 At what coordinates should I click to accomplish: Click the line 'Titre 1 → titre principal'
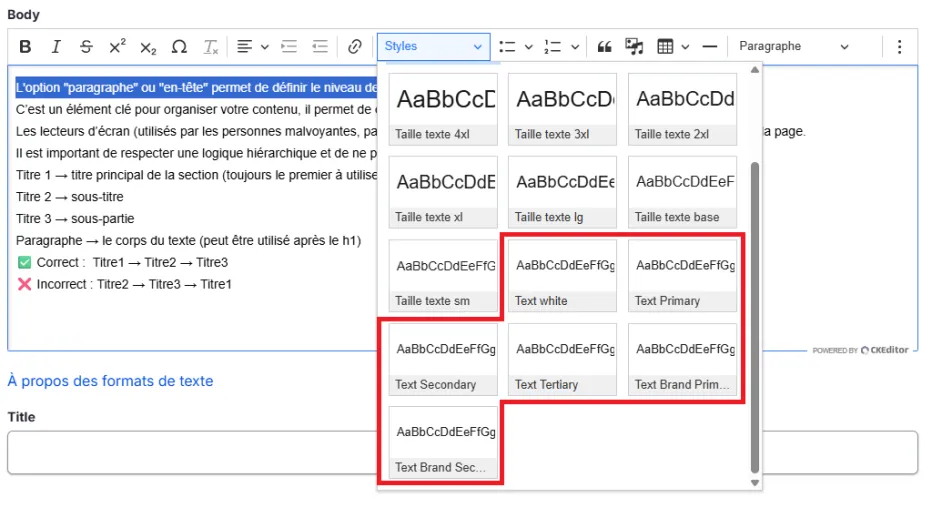point(196,175)
